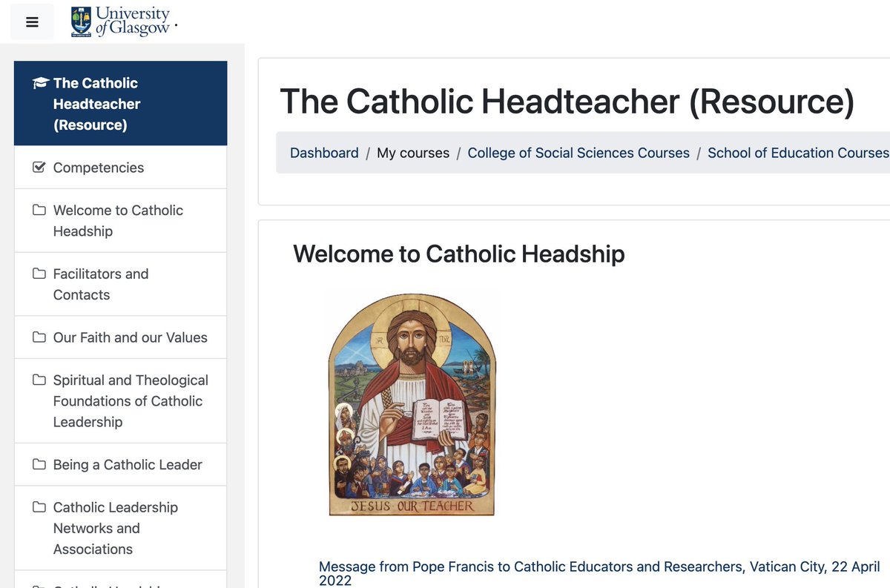890x588 pixels.
Task: Click My courses in the breadcrumb
Action: [x=413, y=153]
